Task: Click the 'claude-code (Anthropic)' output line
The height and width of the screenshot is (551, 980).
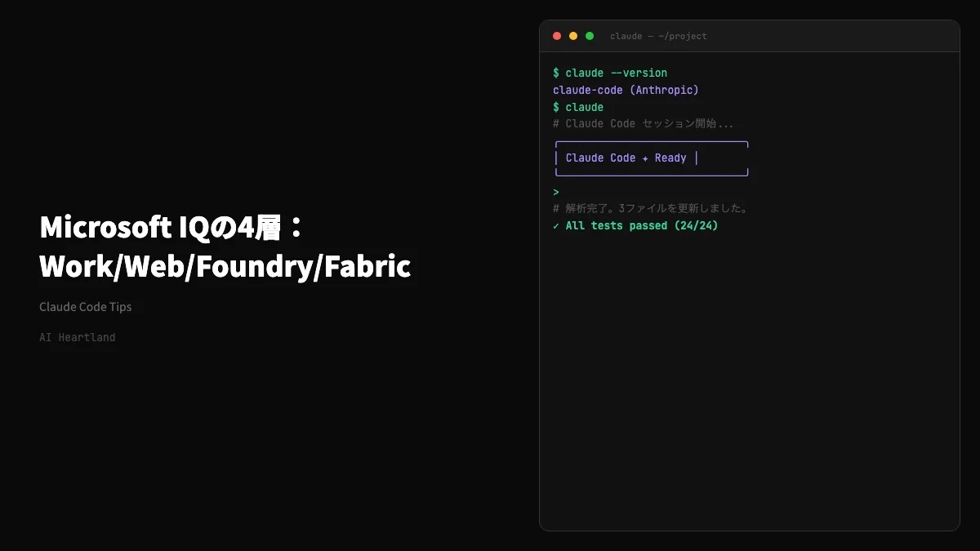Action: 626,90
